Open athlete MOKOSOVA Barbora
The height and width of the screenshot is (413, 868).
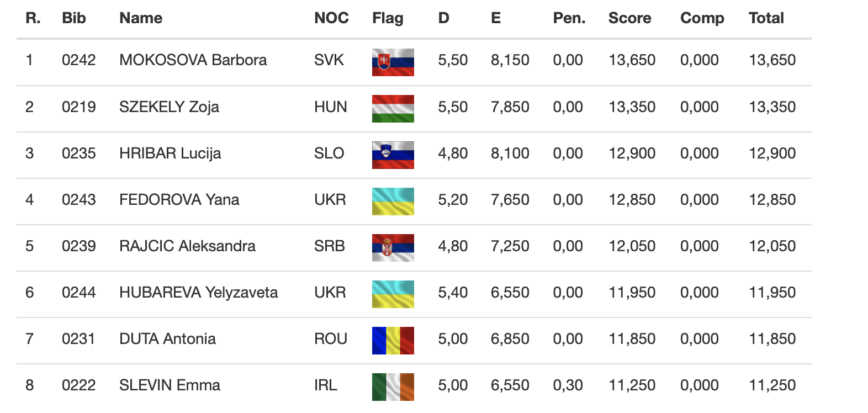click(x=193, y=60)
